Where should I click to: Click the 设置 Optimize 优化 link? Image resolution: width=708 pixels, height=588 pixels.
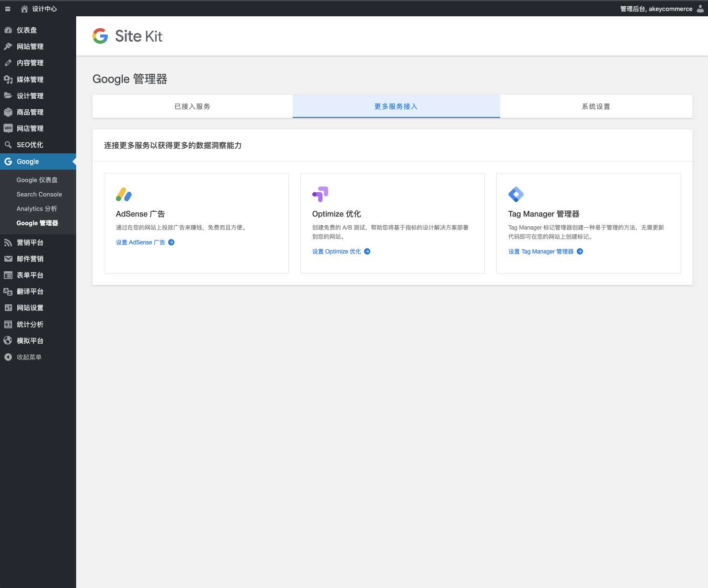coord(337,252)
